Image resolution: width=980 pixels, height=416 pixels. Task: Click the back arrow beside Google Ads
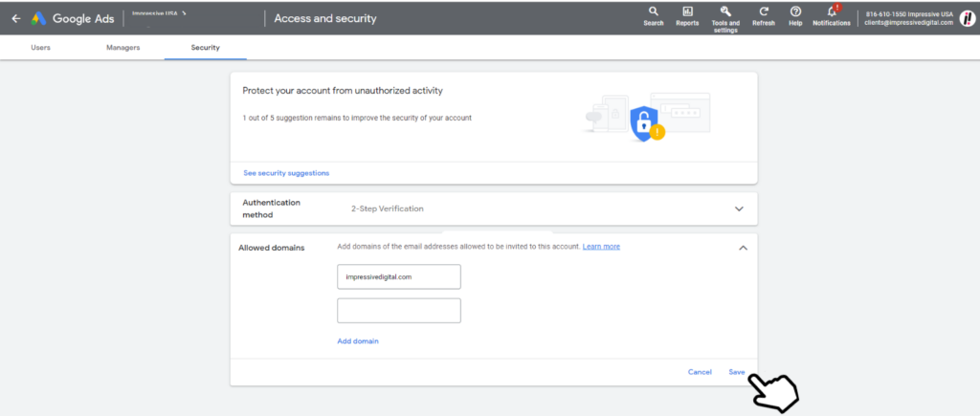point(15,18)
